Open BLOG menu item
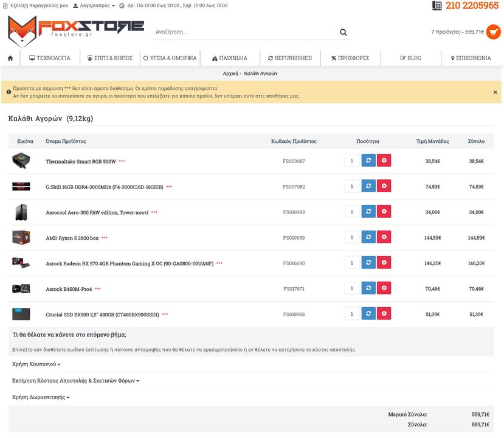 pos(411,58)
